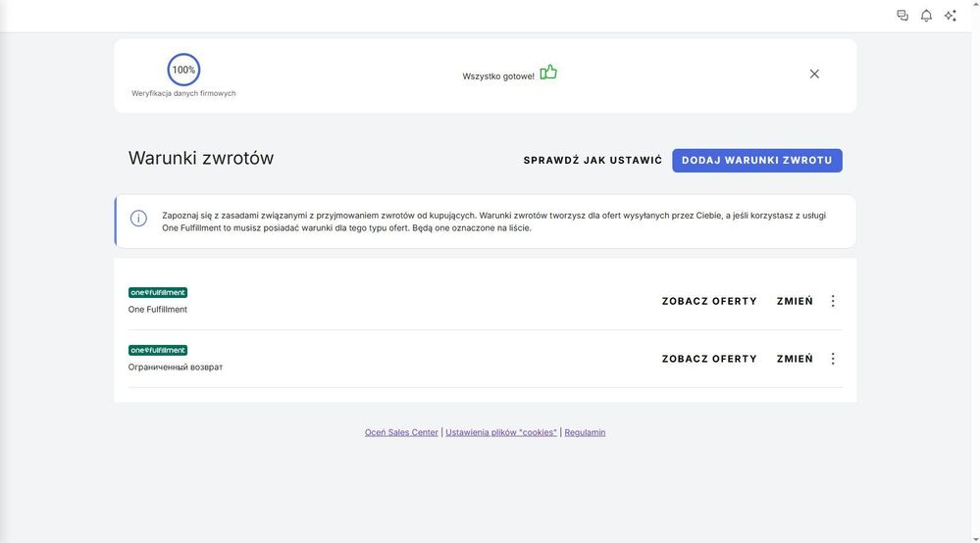Open more options for One Fulfillment row
The height and width of the screenshot is (543, 980).
(x=833, y=301)
